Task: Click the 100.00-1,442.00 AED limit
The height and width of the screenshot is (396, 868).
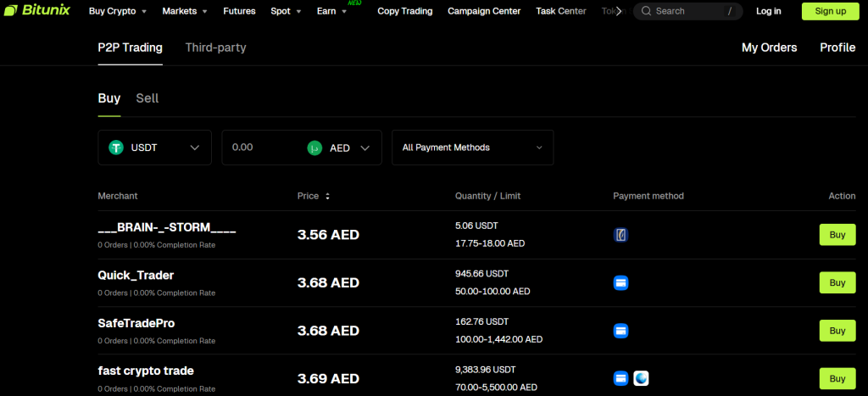Action: click(x=498, y=339)
